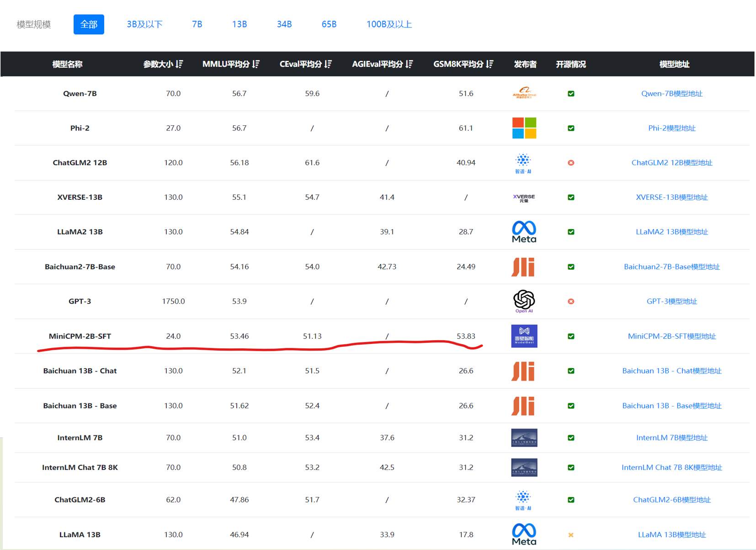Click the Microsoft logo in the Phi-2 row
This screenshot has height=550, width=756.
pyautogui.click(x=524, y=128)
